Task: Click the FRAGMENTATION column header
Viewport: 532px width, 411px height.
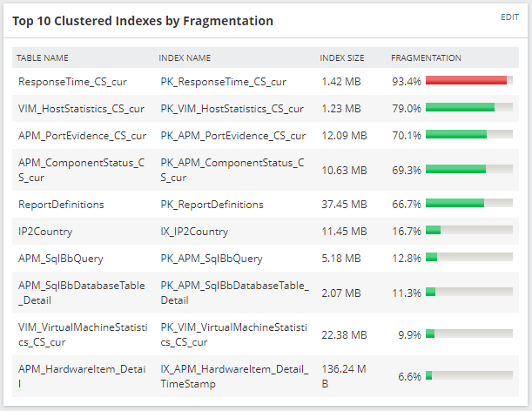Action: coord(426,58)
